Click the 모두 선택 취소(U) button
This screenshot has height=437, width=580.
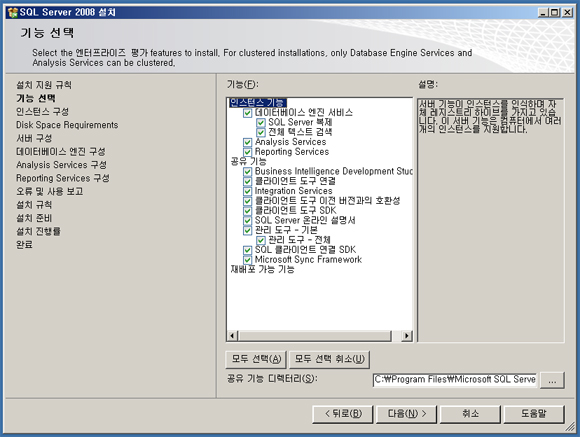pos(329,359)
